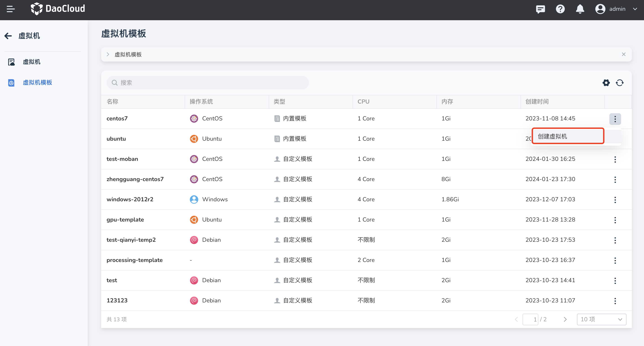Click template name centos7
Screen dimensions: 644x346
(x=117, y=119)
